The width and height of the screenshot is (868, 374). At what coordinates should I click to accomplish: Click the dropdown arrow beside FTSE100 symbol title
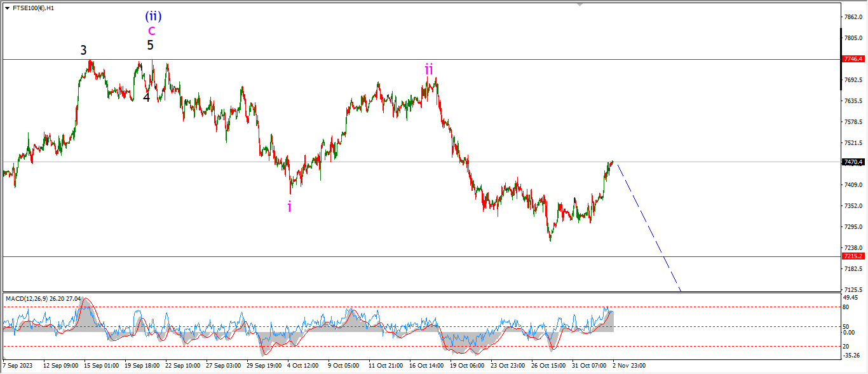click(7, 8)
